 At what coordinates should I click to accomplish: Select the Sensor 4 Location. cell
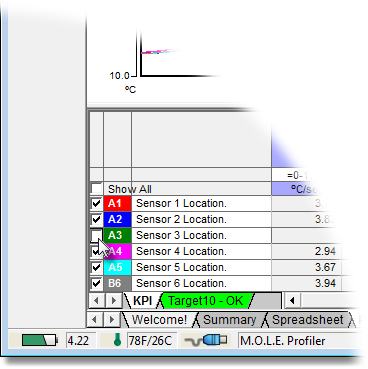click(x=201, y=251)
